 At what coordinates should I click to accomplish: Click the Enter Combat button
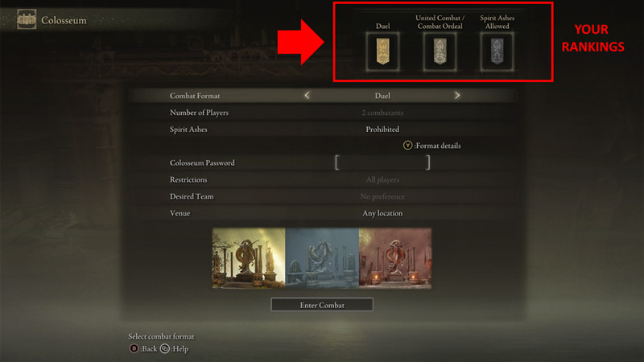322,305
